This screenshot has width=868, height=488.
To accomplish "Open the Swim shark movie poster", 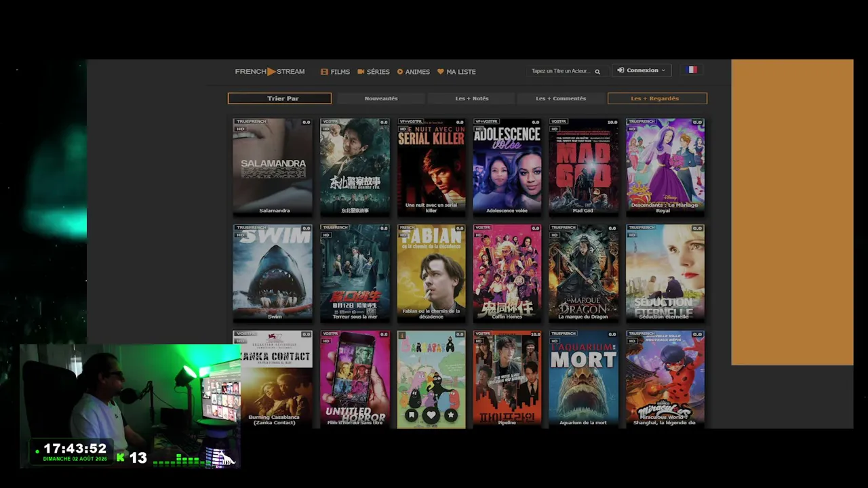I will (x=273, y=273).
